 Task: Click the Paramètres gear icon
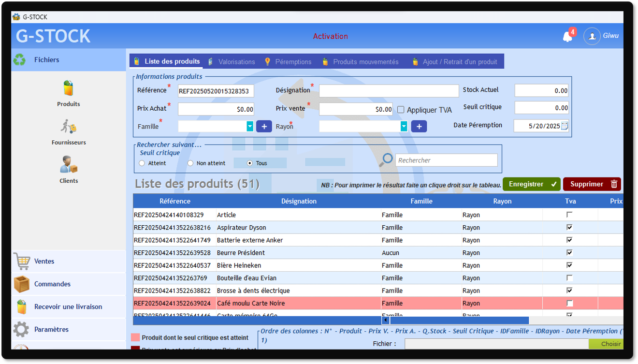(21, 330)
